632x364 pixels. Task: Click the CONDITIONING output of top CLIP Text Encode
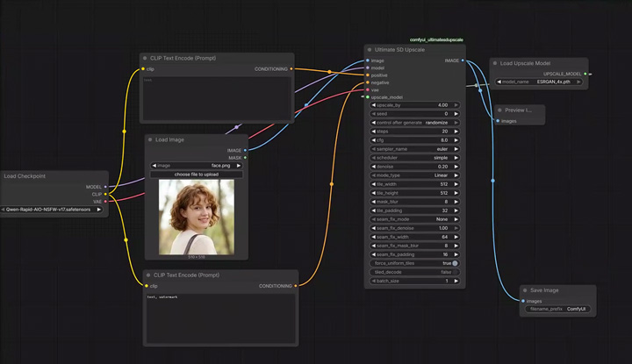pyautogui.click(x=291, y=69)
